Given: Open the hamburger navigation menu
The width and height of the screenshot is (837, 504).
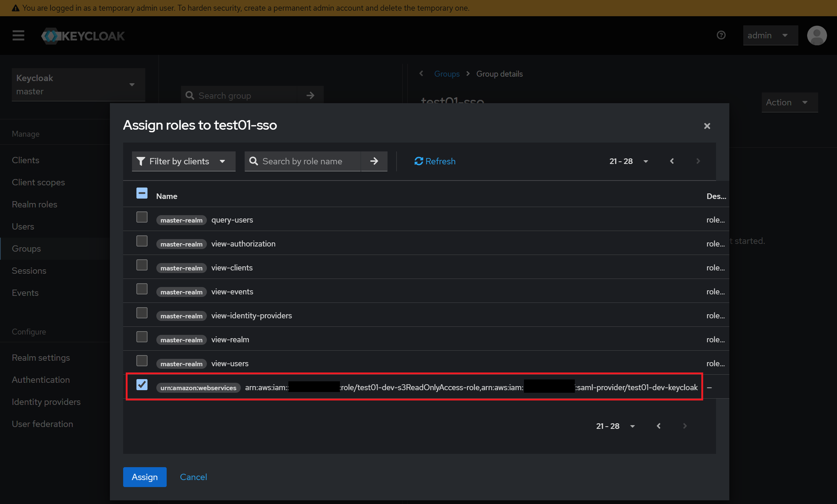Looking at the screenshot, I should pos(18,36).
